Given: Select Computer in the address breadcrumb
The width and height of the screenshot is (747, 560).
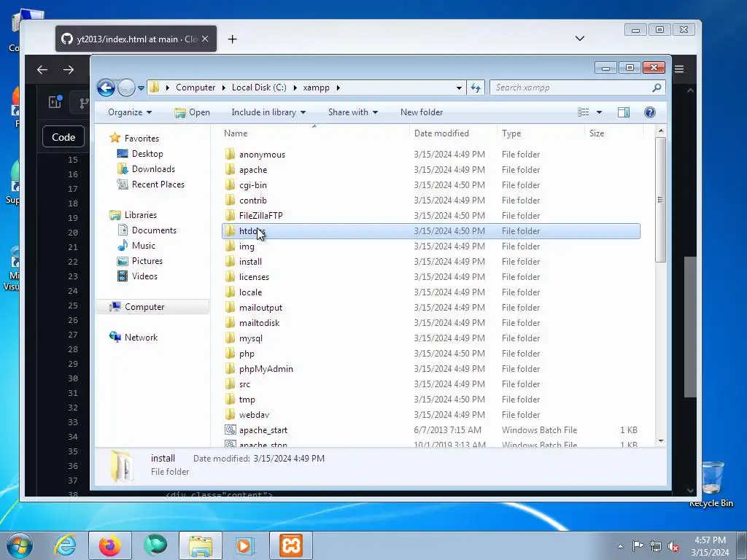Looking at the screenshot, I should pyautogui.click(x=196, y=87).
